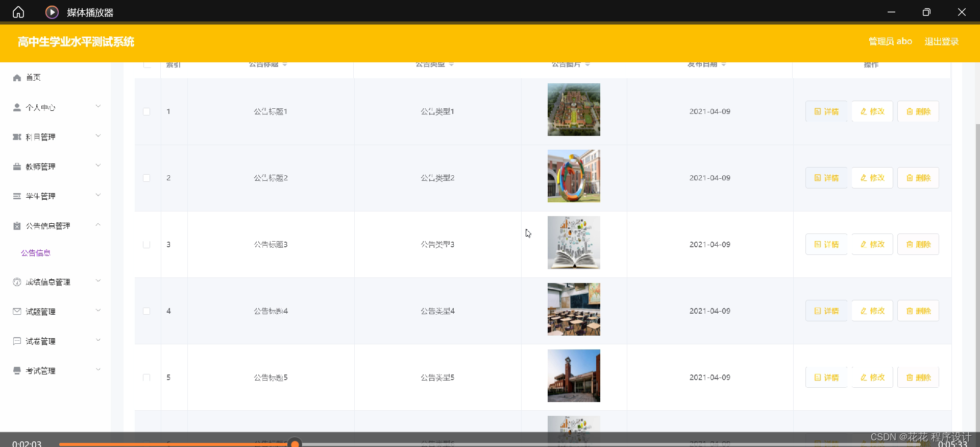
Task: Click the 教师管理 briefcase icon
Action: (x=17, y=167)
